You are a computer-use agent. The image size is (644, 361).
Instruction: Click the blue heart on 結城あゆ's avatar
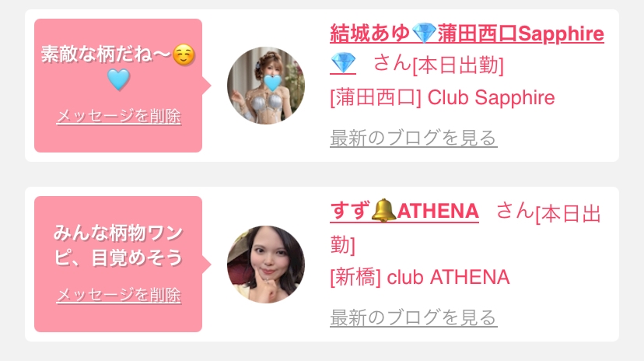pyautogui.click(x=272, y=83)
